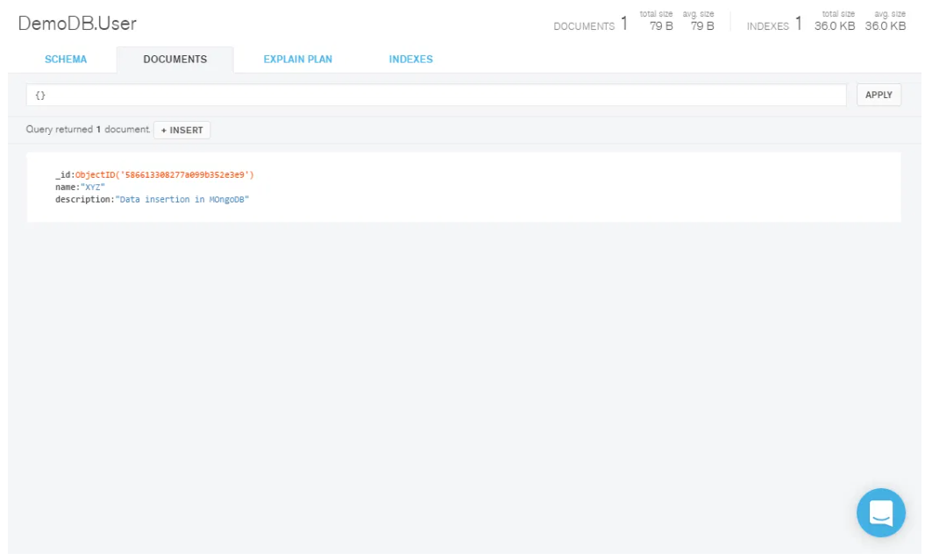Click the APPLY query button

(879, 95)
